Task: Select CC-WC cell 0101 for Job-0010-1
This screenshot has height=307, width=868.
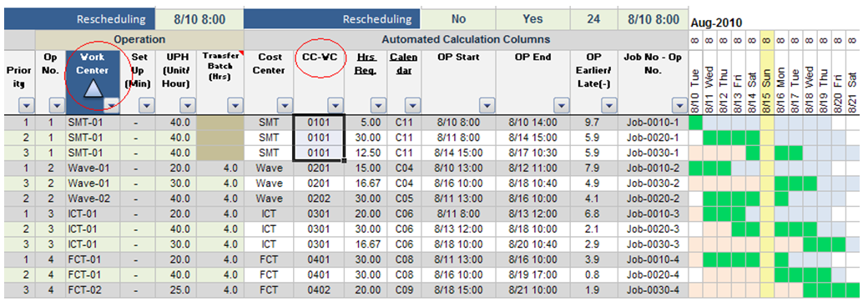Action: pos(319,123)
